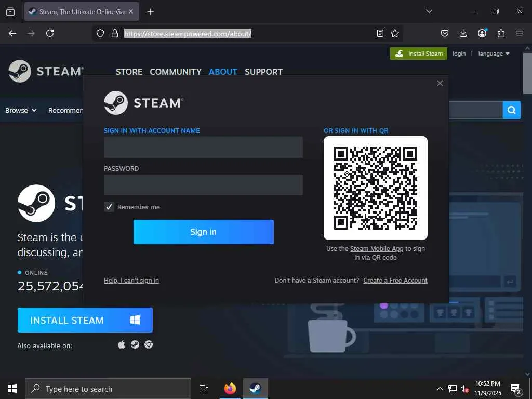
Task: Click the Steam logo in page header
Action: click(x=46, y=71)
